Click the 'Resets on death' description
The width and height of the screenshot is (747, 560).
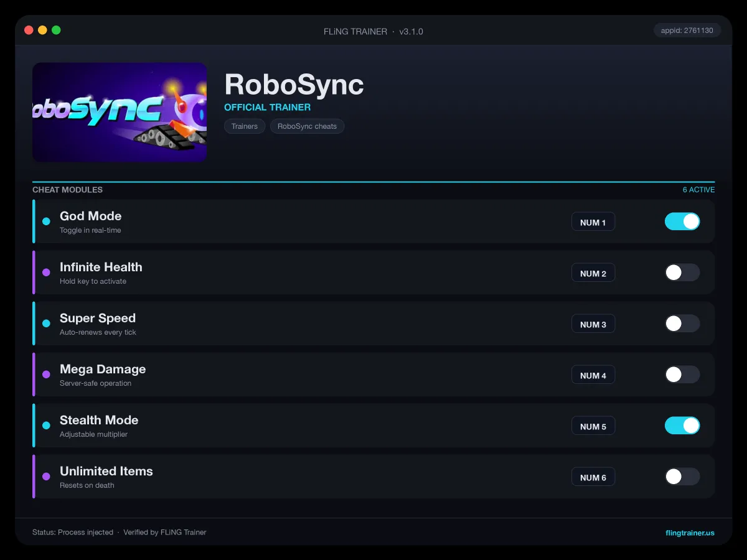[x=87, y=485]
